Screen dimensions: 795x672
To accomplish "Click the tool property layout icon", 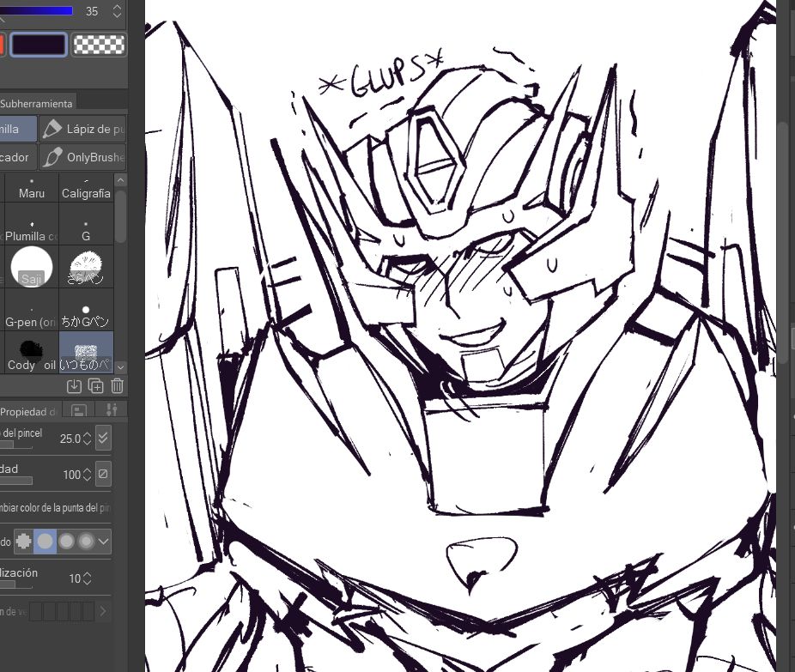I will (x=79, y=410).
